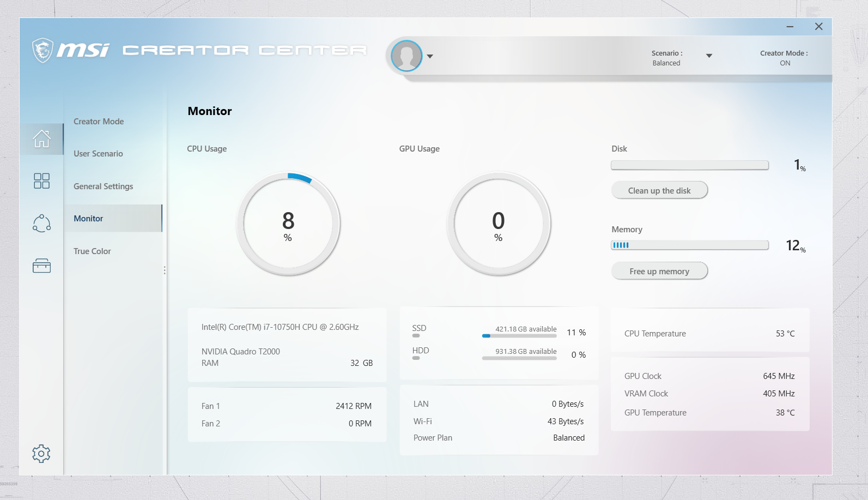Open True Color menu item
The image size is (868, 500).
[x=92, y=251]
